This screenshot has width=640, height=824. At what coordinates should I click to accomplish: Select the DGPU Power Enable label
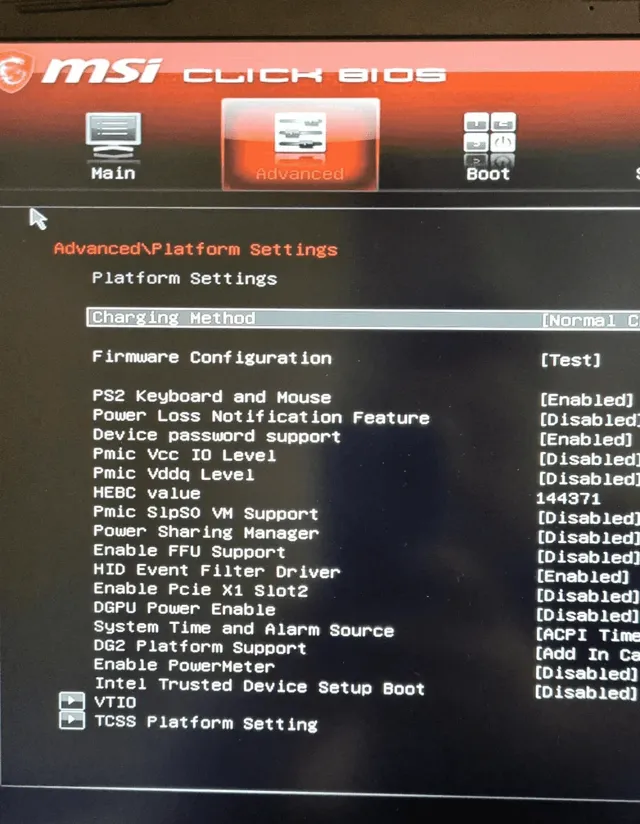(x=184, y=609)
